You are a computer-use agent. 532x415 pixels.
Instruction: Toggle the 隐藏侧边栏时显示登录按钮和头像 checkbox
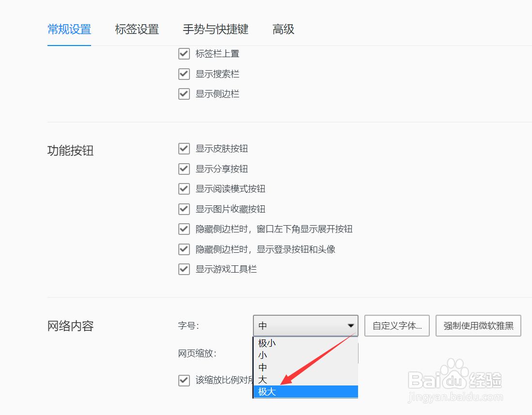coord(184,249)
